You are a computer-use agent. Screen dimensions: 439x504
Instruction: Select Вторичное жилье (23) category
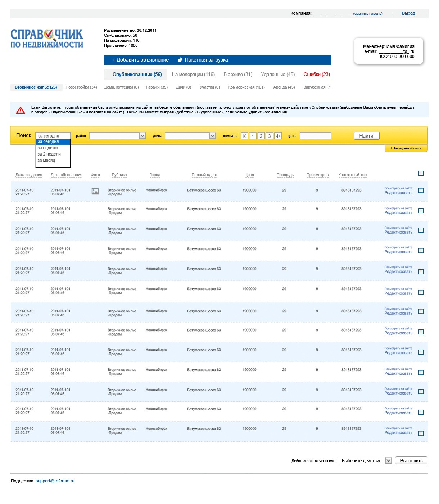pos(36,87)
